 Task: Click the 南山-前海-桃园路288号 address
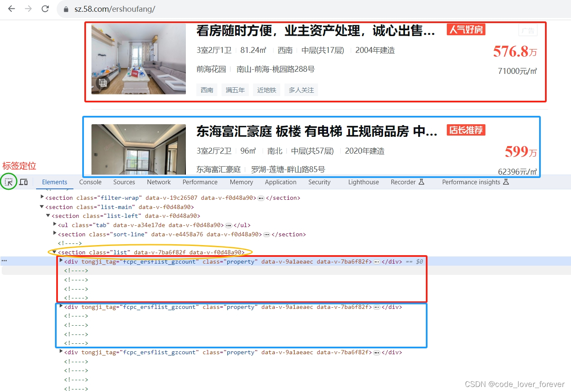coord(276,69)
